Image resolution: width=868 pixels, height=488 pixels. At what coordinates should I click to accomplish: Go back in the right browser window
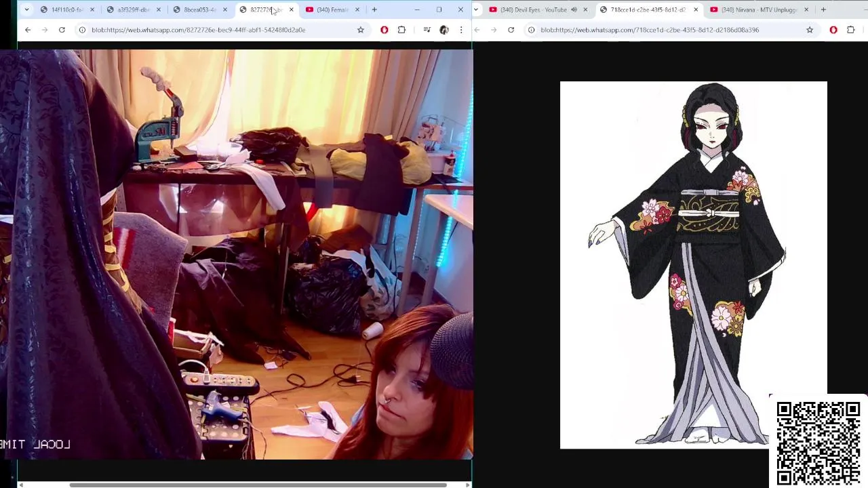(x=477, y=30)
